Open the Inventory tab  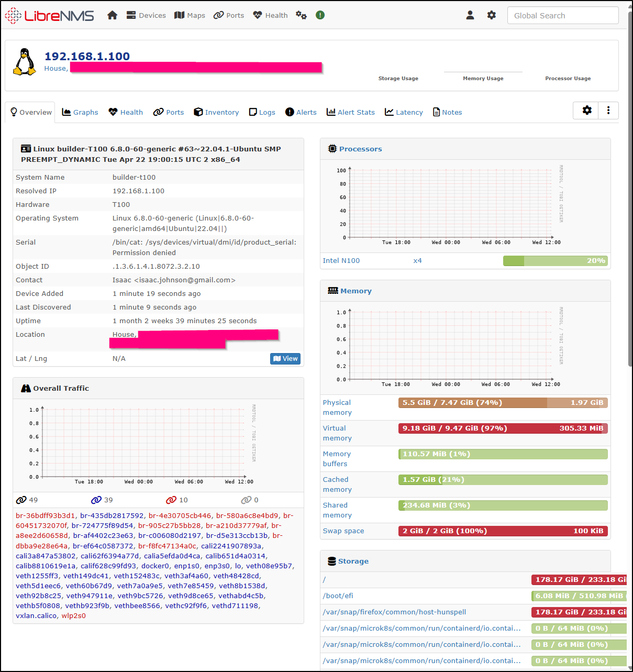(216, 112)
